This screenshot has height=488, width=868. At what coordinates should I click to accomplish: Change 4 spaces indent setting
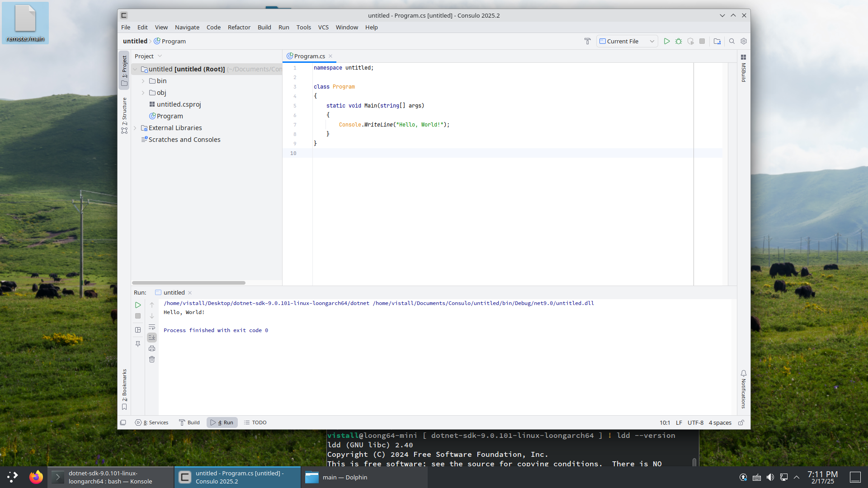coord(720,422)
